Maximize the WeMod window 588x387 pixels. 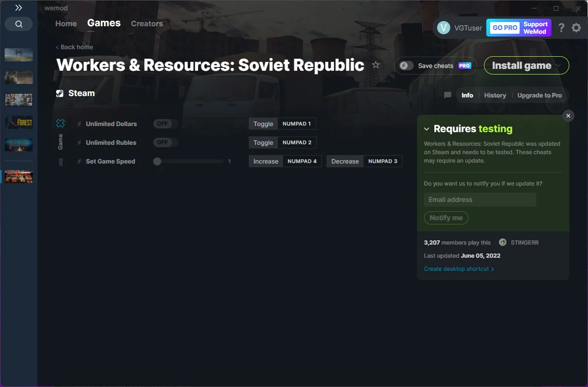[556, 8]
